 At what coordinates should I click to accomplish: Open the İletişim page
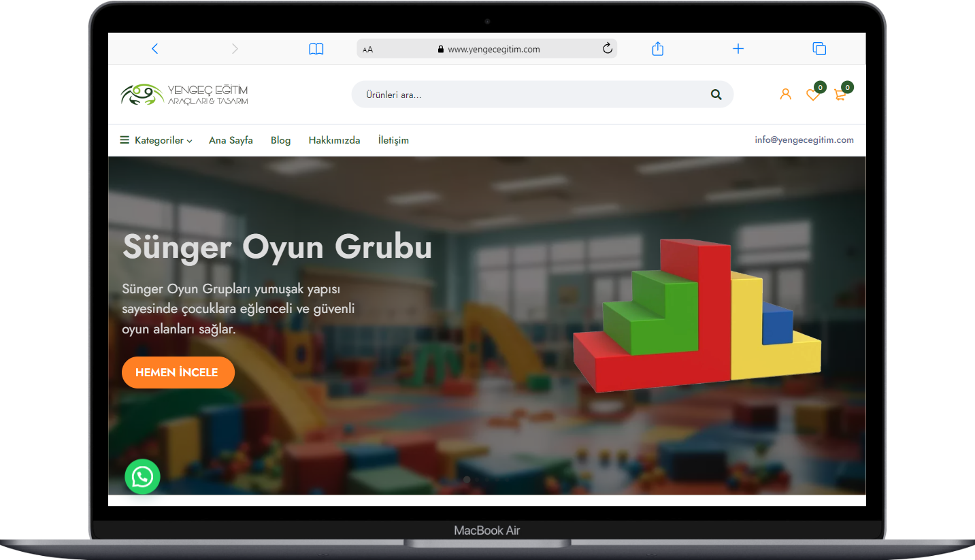pos(393,140)
